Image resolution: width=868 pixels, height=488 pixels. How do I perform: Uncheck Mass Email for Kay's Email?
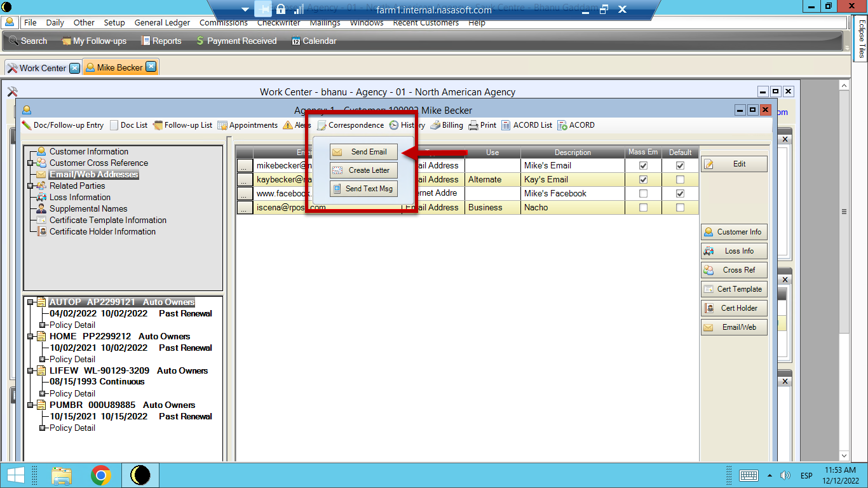coord(643,179)
